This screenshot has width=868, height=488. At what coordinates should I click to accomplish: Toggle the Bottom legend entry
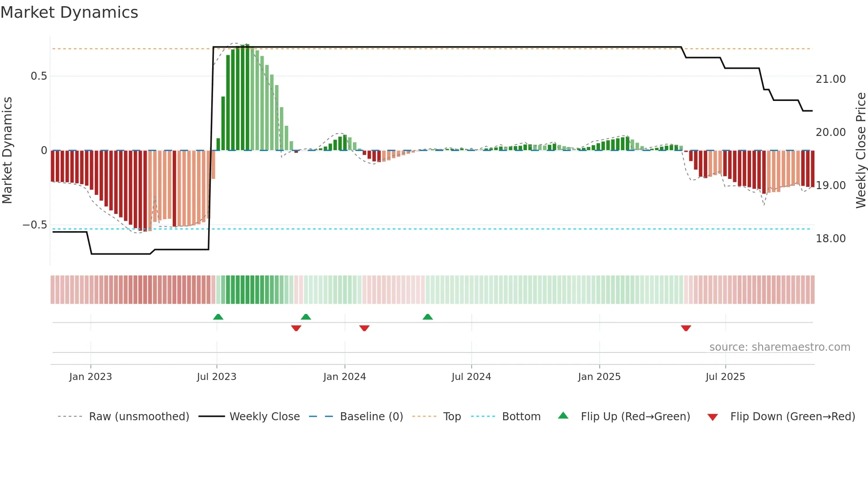[x=506, y=417]
